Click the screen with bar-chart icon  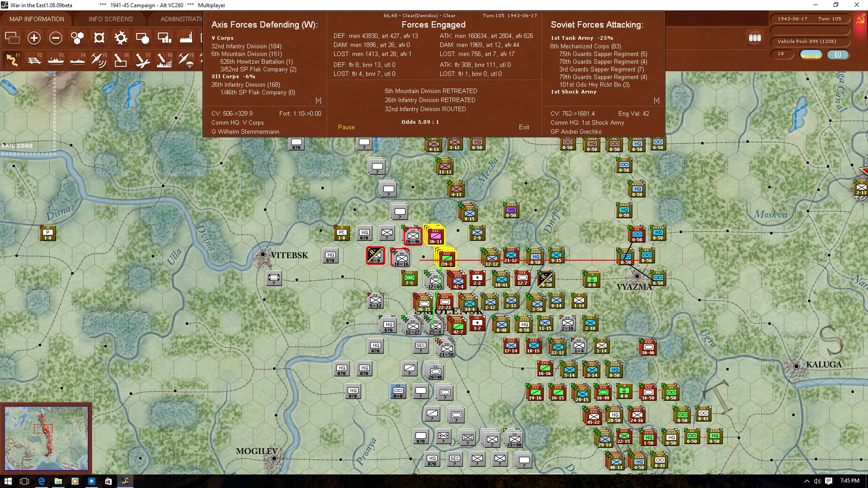tap(164, 38)
